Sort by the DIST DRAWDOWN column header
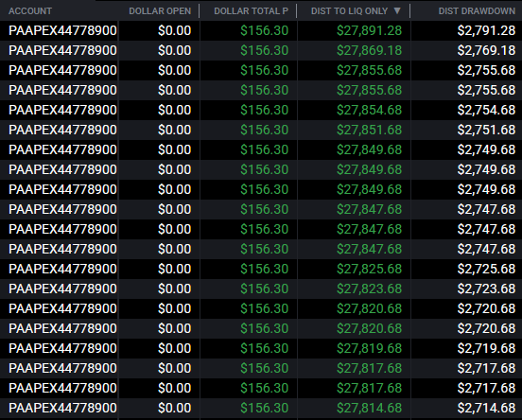This screenshot has width=522, height=420. tap(477, 11)
